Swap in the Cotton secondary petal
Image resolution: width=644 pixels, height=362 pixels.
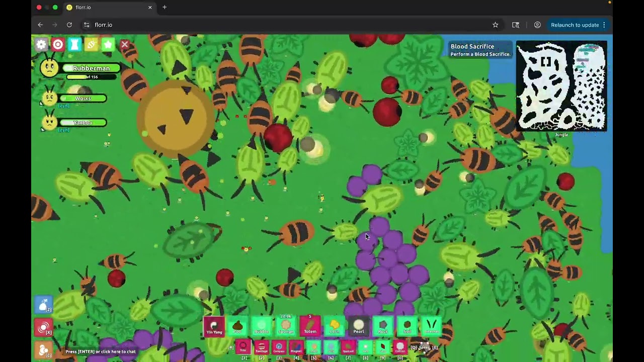pos(400,347)
